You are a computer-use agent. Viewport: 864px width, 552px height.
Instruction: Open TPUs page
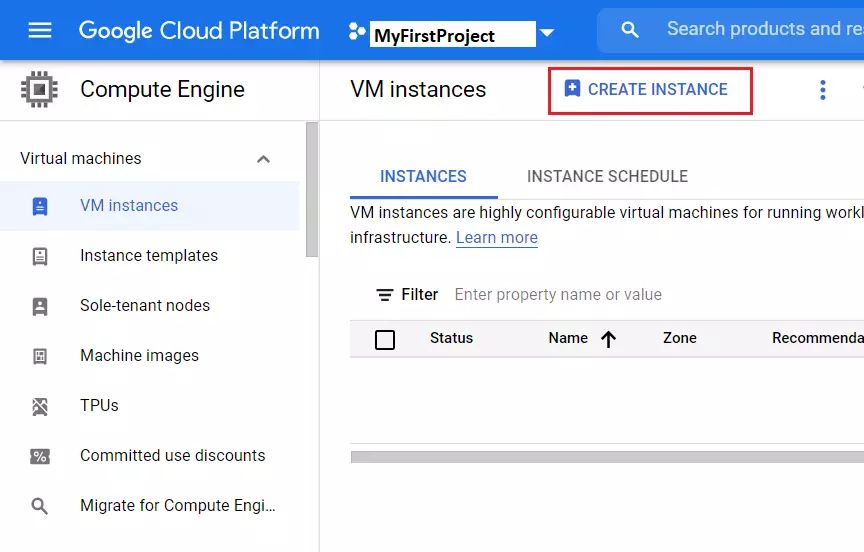(99, 405)
